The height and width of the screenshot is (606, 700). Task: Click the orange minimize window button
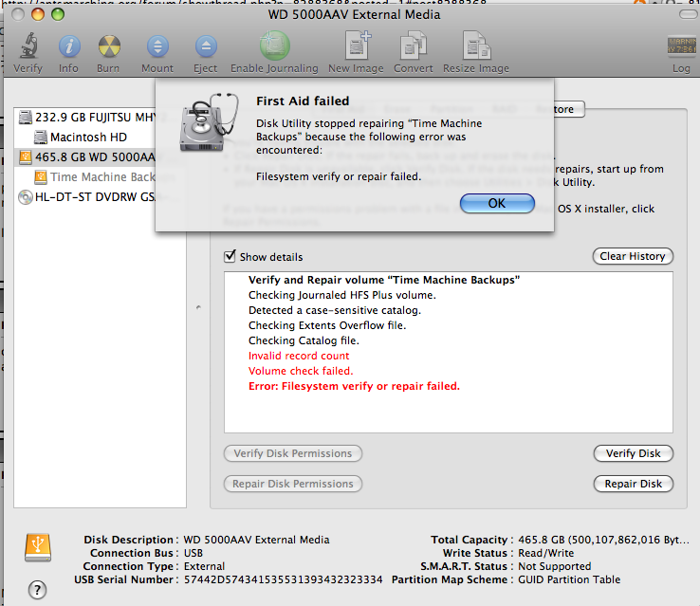[38, 14]
